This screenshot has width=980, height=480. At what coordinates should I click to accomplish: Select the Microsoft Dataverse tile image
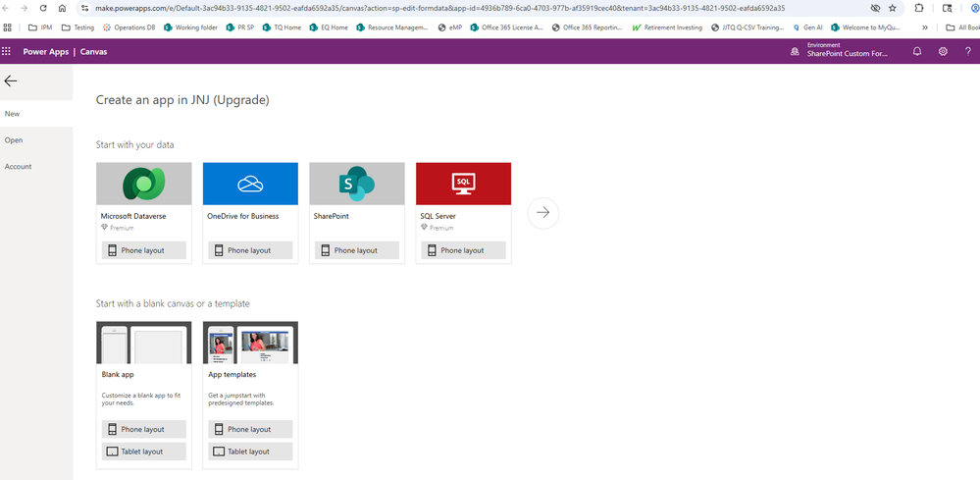pos(144,184)
